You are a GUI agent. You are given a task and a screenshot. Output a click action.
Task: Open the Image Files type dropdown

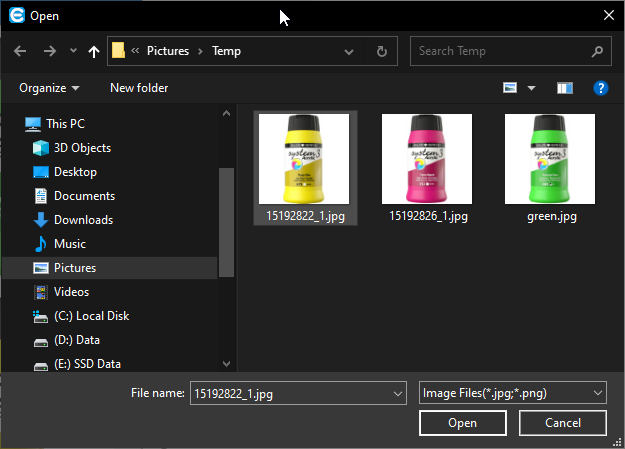[x=512, y=393]
